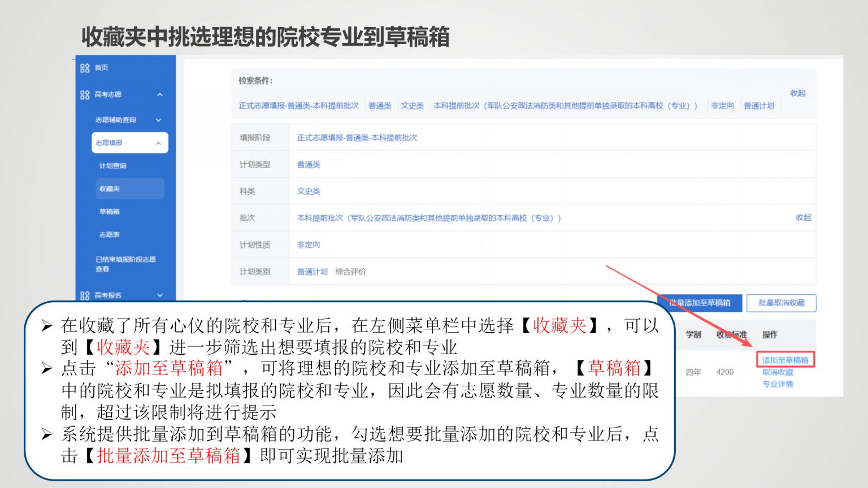Image resolution: width=868 pixels, height=488 pixels.
Task: Open 计划查询 in the sidebar
Action: (112, 165)
